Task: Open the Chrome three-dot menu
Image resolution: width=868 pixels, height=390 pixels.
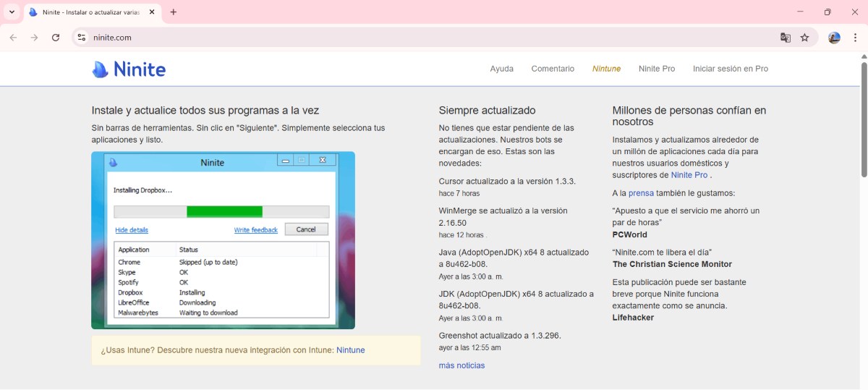Action: pos(854,38)
